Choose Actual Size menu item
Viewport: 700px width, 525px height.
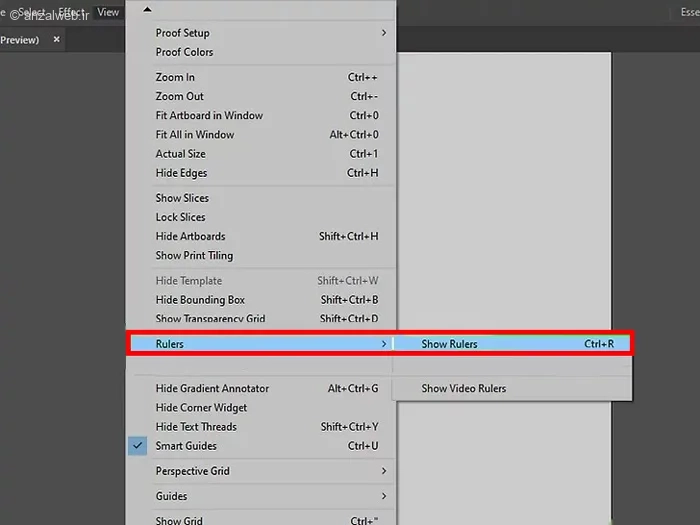(x=181, y=154)
